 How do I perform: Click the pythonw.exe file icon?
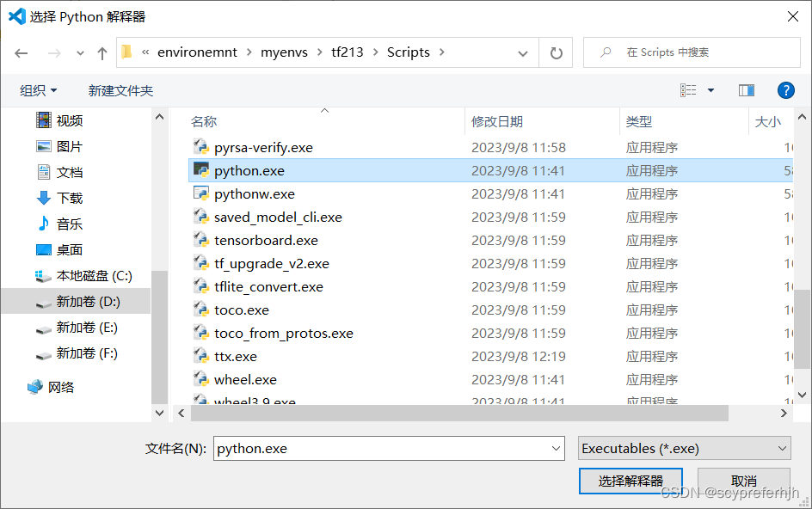(x=200, y=193)
